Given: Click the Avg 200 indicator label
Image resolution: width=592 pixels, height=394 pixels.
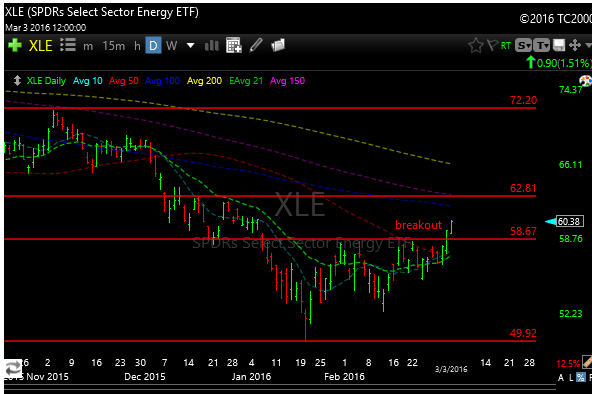Looking at the screenshot, I should (204, 81).
